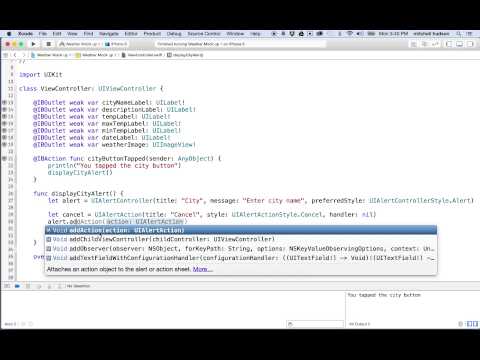Viewport: 480px width, 360px height.
Task: Click the outlet connection circle beside tempLabel
Action: pyautogui.click(x=5, y=116)
